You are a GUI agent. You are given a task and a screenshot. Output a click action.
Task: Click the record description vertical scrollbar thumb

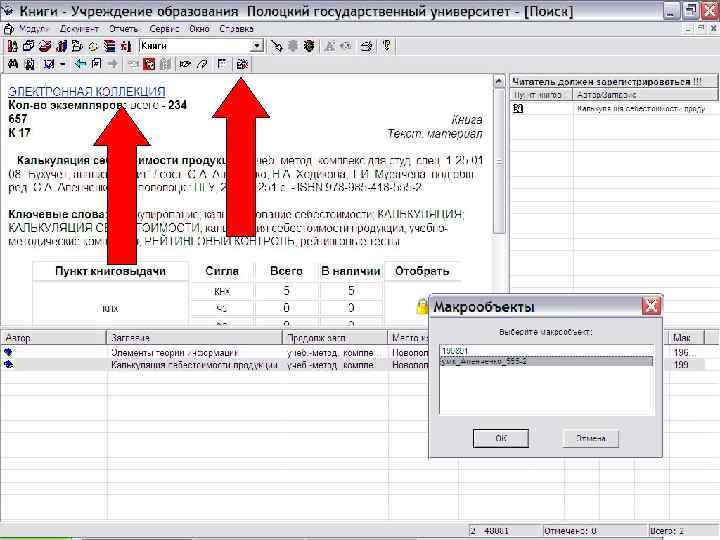click(x=499, y=161)
